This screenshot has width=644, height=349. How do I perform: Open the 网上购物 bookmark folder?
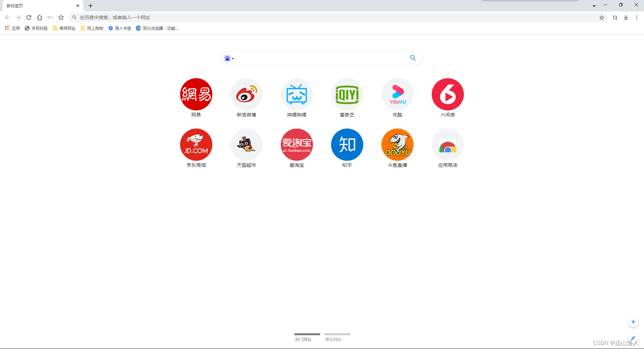(92, 28)
